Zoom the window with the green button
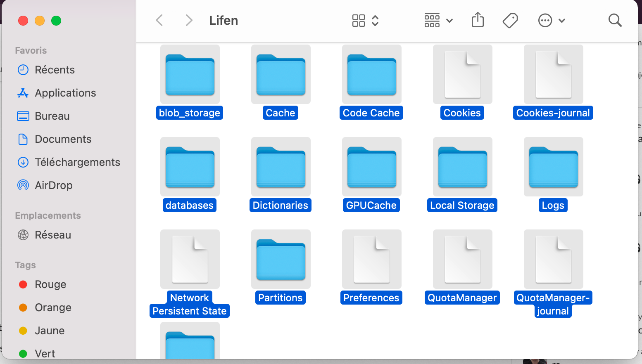 coord(56,21)
